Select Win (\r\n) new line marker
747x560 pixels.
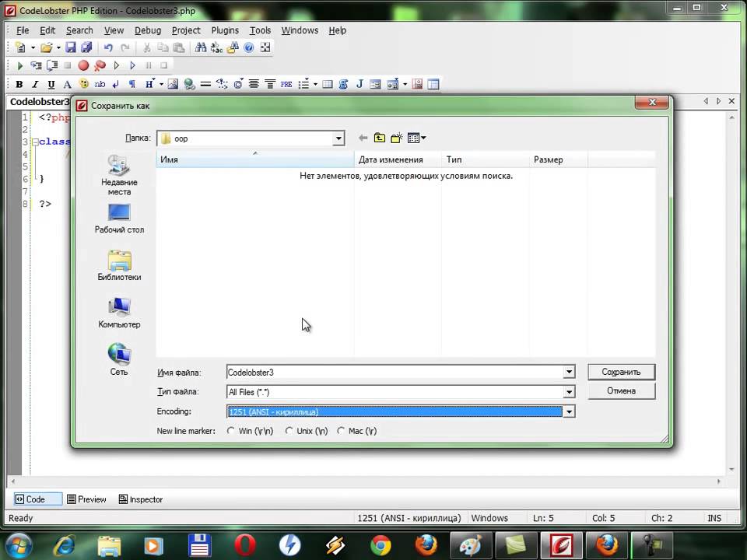pyautogui.click(x=230, y=430)
